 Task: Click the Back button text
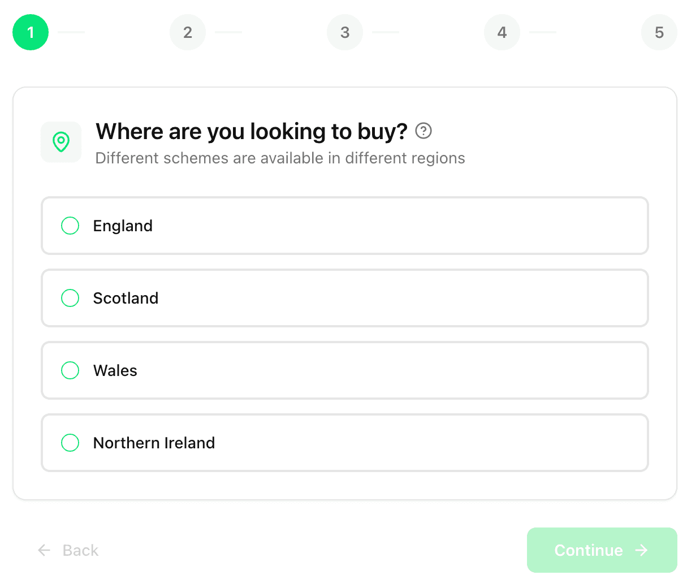pos(80,550)
